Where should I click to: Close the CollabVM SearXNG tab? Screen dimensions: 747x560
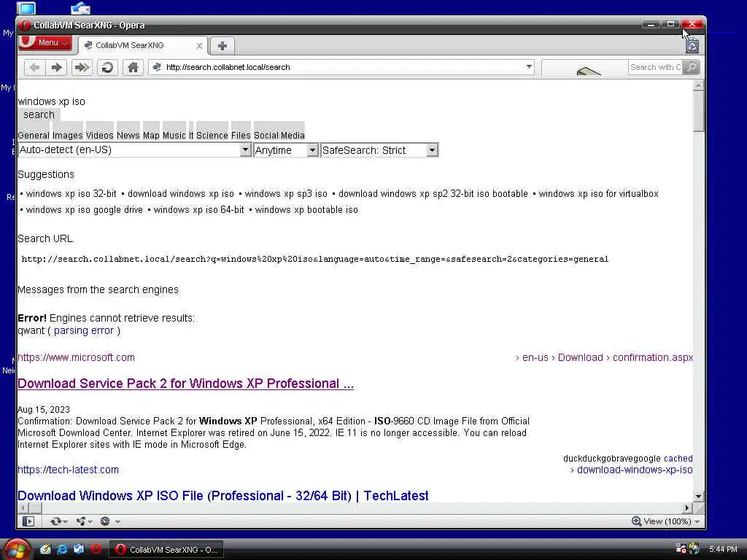pyautogui.click(x=199, y=46)
